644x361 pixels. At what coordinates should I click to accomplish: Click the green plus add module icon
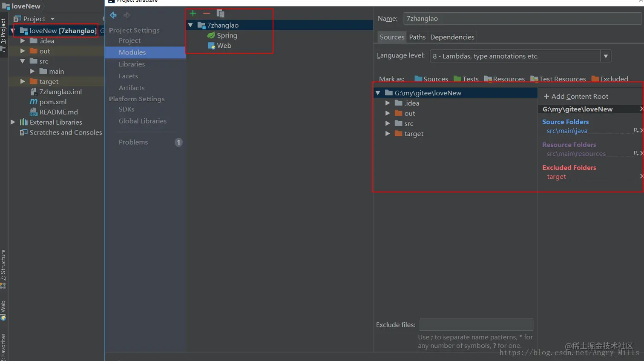point(193,13)
